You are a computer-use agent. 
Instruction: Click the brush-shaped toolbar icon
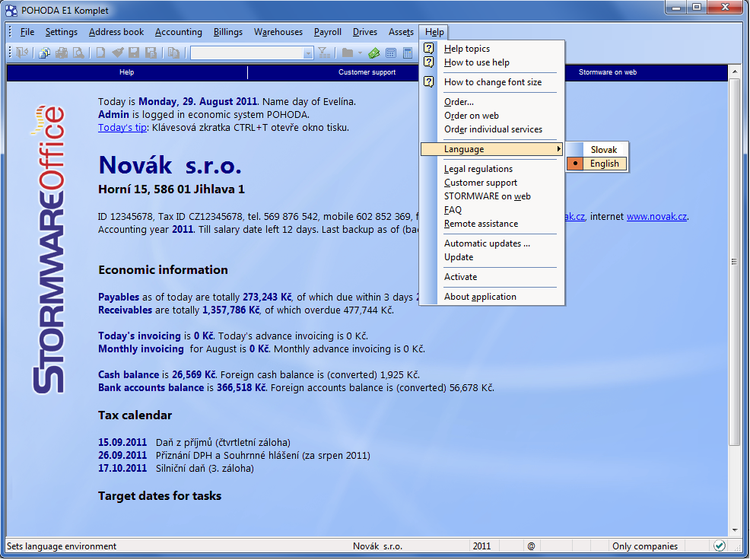tap(118, 52)
